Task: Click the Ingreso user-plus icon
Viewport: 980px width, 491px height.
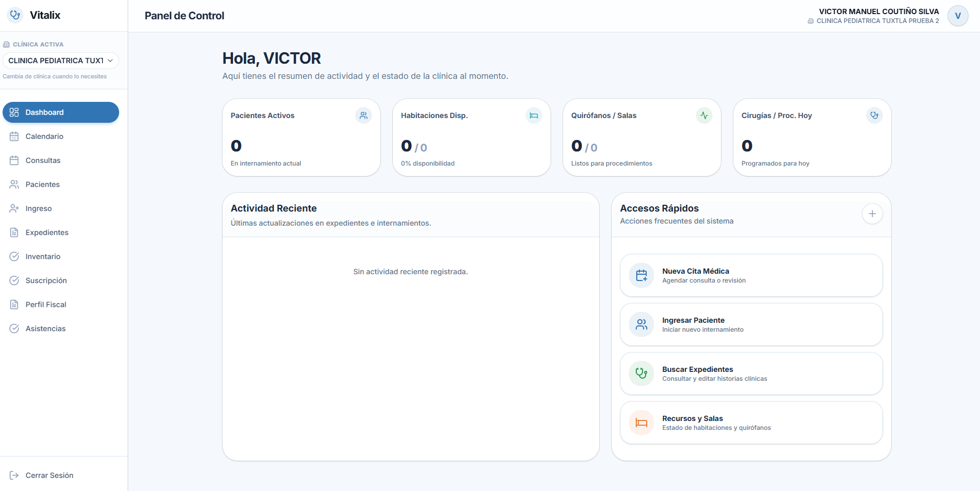Action: point(14,208)
